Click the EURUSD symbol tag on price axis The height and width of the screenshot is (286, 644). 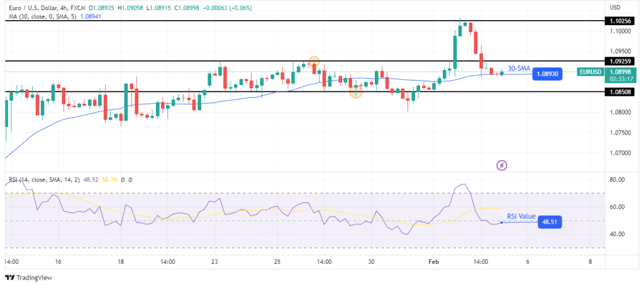click(590, 72)
